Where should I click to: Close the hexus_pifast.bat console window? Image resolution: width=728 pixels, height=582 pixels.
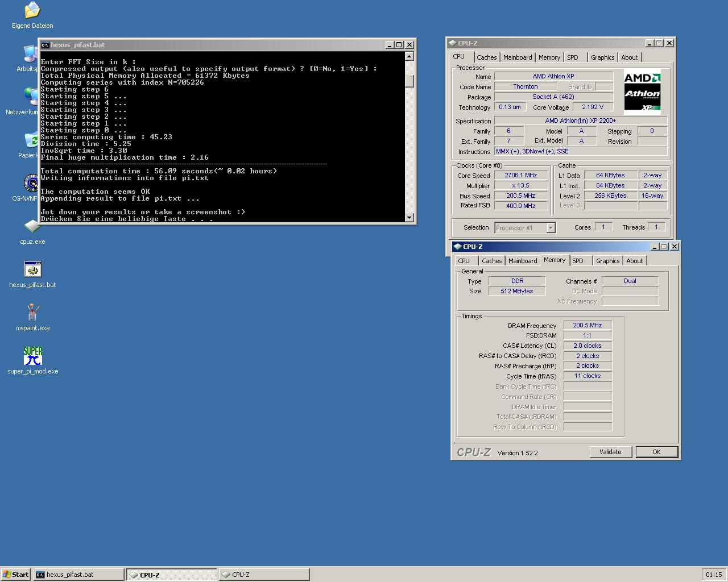tap(409, 45)
